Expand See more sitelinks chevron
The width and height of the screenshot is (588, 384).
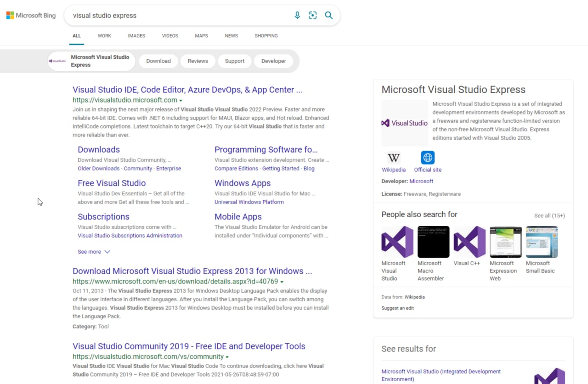pyautogui.click(x=107, y=252)
